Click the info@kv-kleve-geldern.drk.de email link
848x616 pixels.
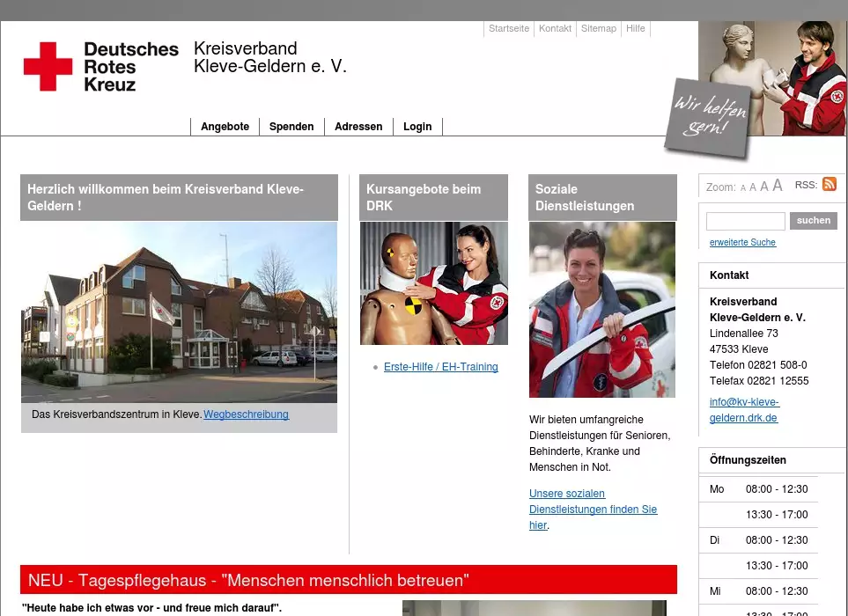744,410
